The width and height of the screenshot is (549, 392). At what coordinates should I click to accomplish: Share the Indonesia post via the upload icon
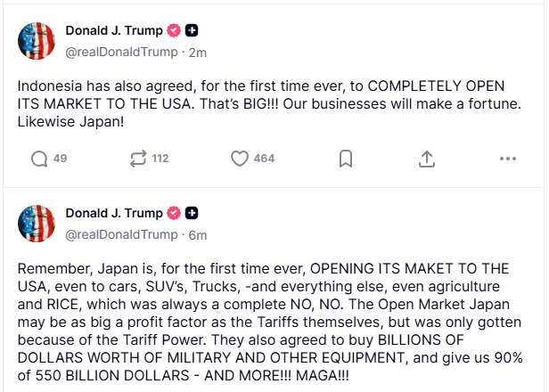click(427, 159)
